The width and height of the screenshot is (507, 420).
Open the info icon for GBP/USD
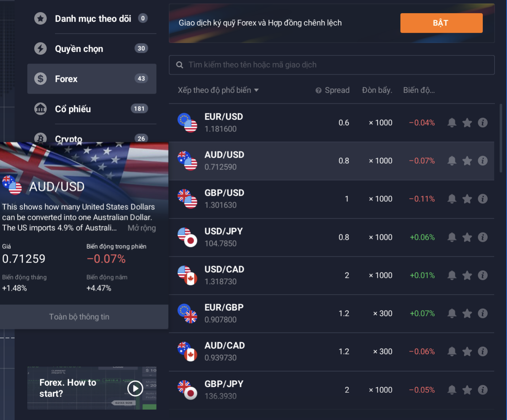click(x=482, y=199)
